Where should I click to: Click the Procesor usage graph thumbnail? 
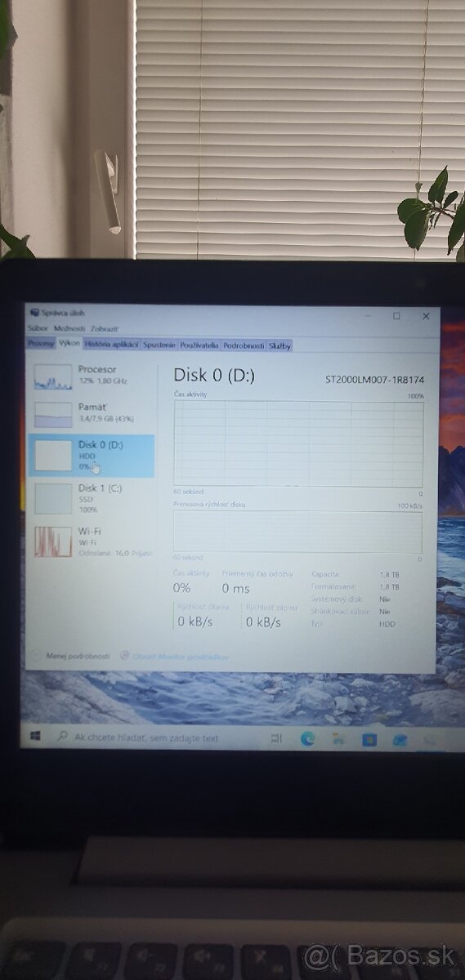coord(53,376)
